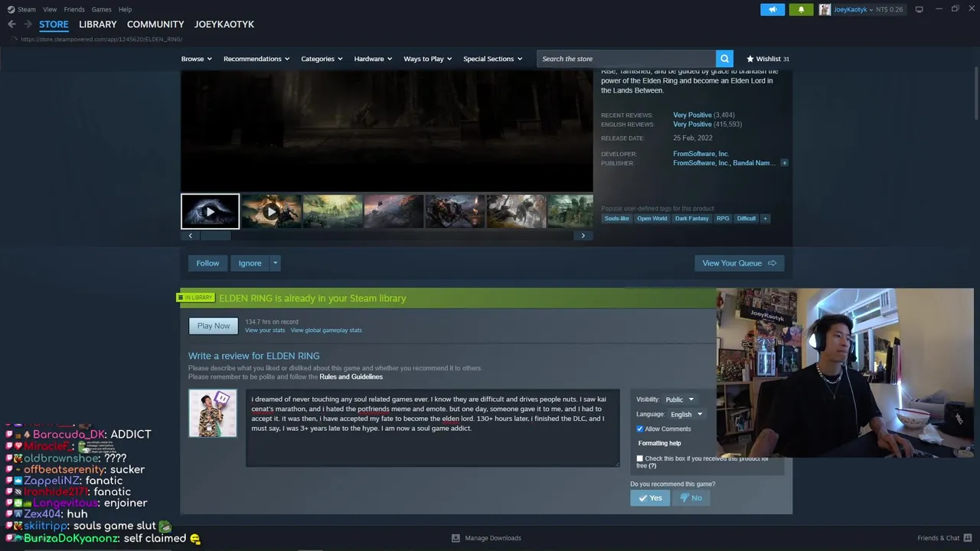This screenshot has height=551, width=980.
Task: Click the Difficult tag
Action: pos(746,219)
